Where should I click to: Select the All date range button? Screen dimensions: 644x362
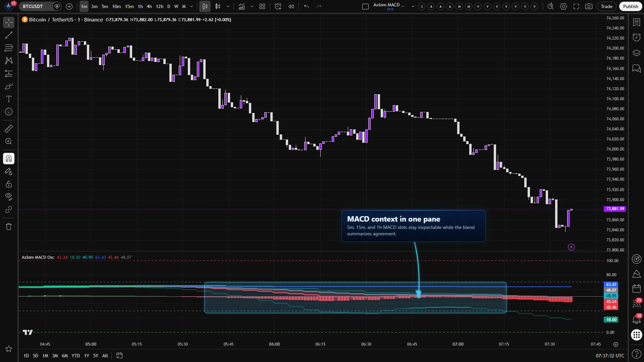105,356
